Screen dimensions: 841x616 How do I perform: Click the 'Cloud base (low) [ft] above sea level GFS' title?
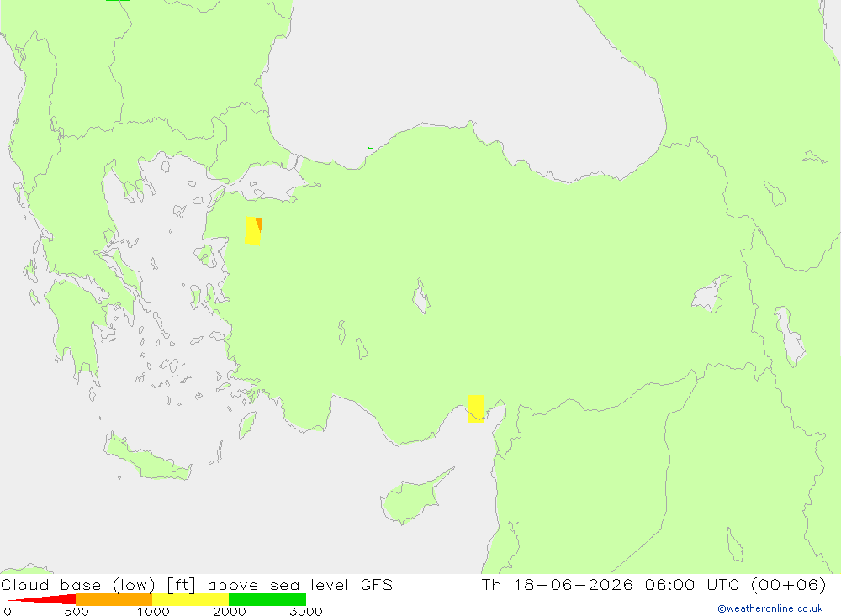tap(197, 584)
